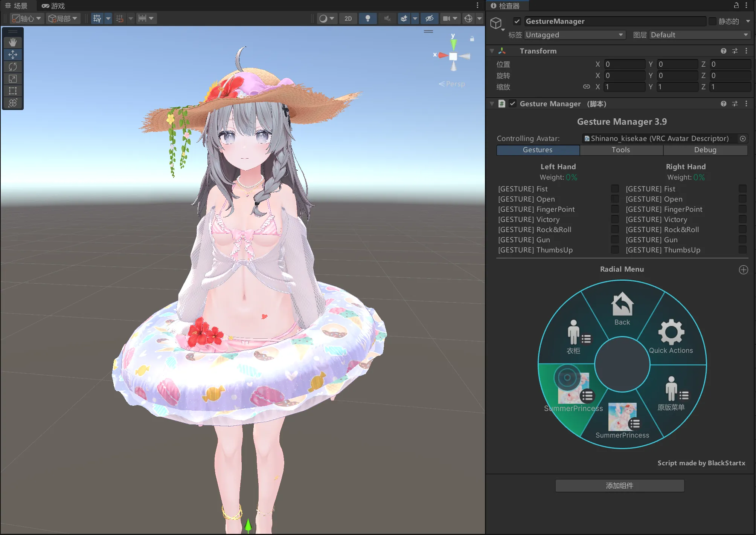Switch to the 游戏 game tab
This screenshot has width=756, height=535.
tap(53, 6)
